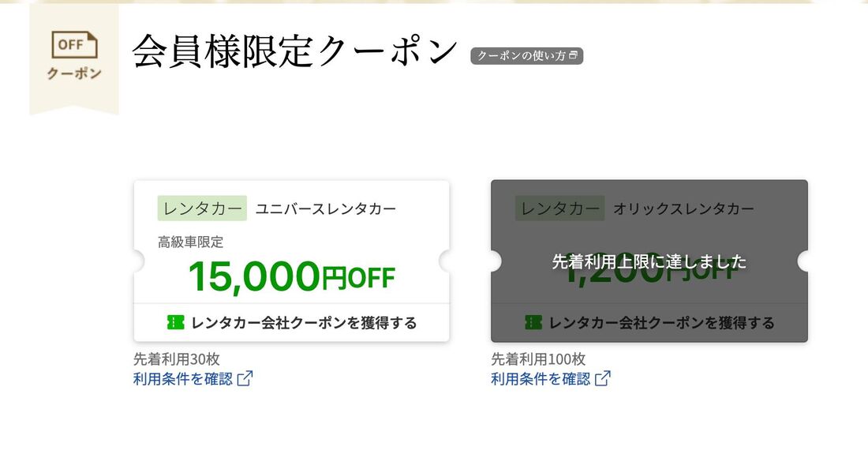
Task: Click the 15,000円OFF discount amount
Action: point(292,277)
